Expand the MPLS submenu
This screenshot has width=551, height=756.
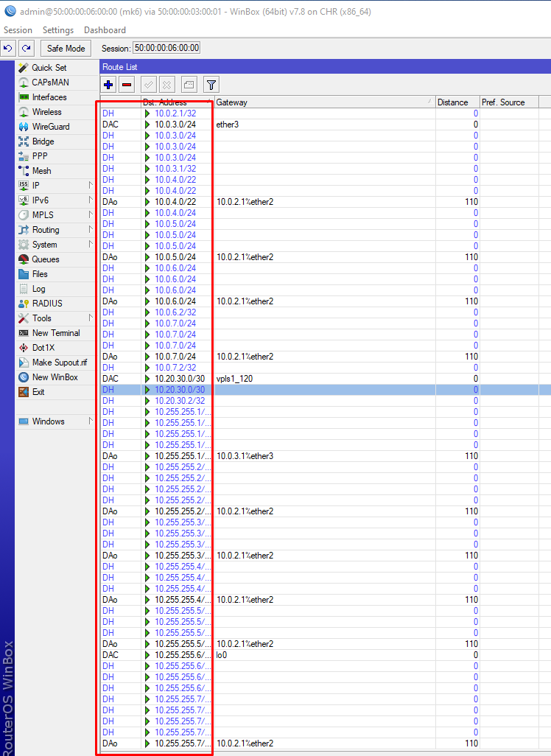pos(55,215)
